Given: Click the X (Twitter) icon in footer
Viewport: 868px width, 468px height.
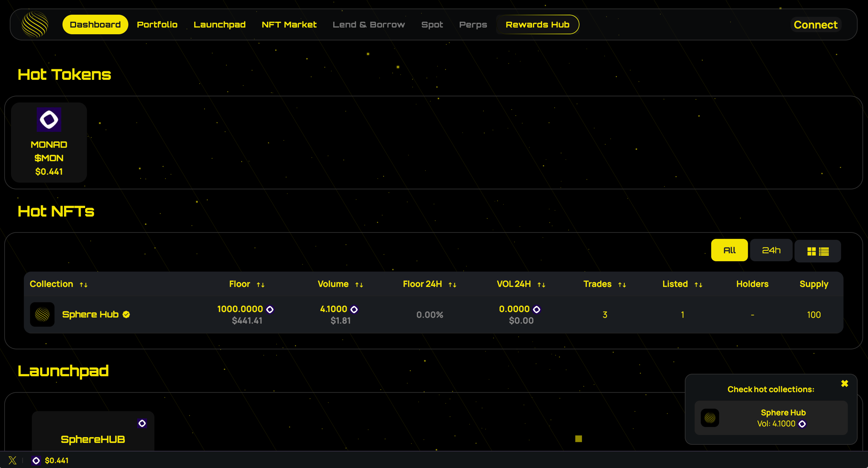Looking at the screenshot, I should click(12, 460).
